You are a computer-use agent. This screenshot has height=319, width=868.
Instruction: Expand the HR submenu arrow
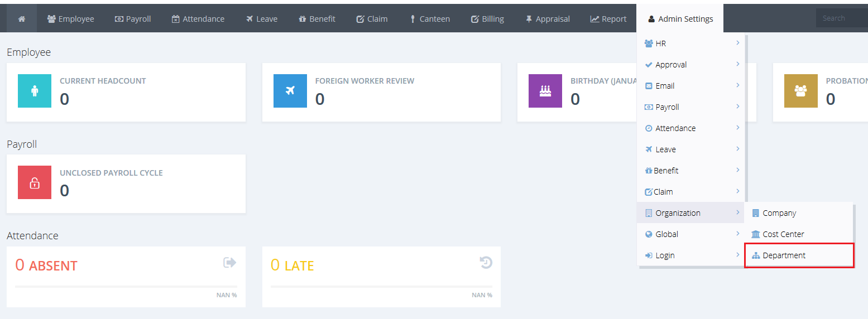pyautogui.click(x=737, y=43)
